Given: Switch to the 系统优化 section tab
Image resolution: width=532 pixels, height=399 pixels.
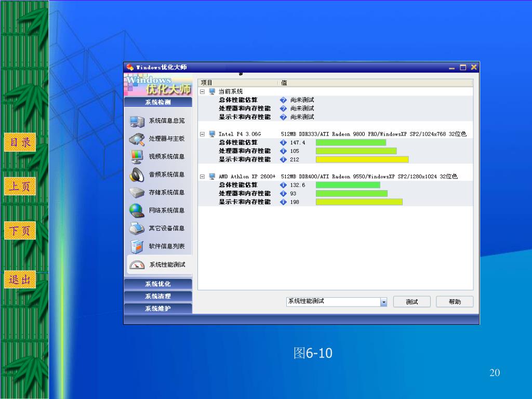Looking at the screenshot, I should click(x=158, y=284).
